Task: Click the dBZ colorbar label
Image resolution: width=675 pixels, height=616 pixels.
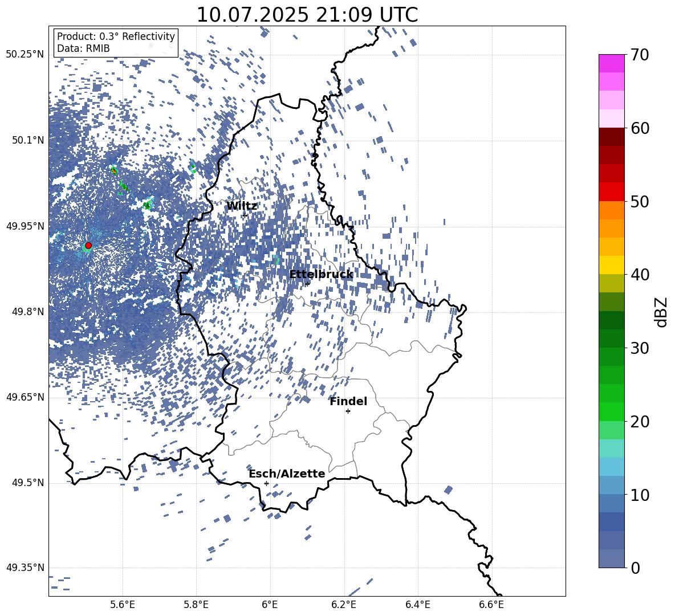Action: point(660,312)
